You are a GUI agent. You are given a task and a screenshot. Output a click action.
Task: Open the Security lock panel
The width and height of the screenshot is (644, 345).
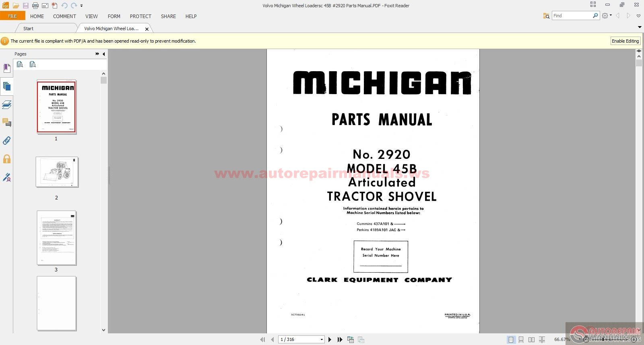click(6, 159)
